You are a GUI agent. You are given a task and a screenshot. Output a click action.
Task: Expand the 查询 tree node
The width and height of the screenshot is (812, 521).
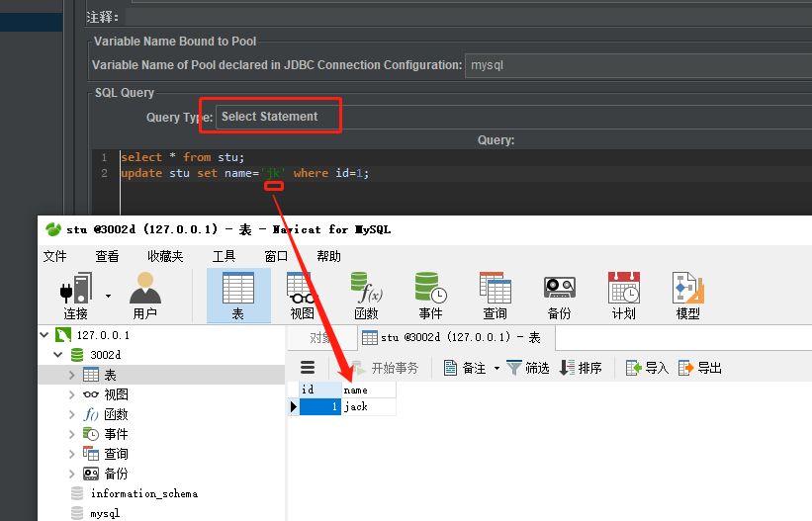[x=72, y=454]
